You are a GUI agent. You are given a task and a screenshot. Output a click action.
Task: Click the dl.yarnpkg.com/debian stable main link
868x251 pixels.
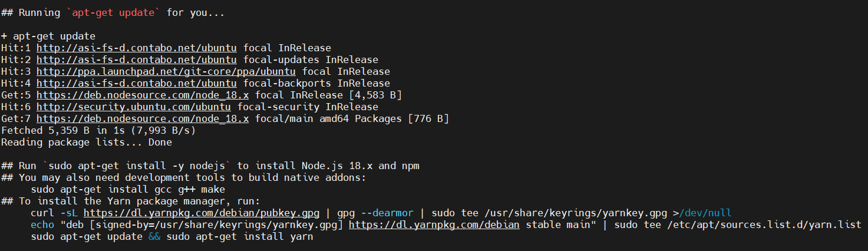click(434, 224)
